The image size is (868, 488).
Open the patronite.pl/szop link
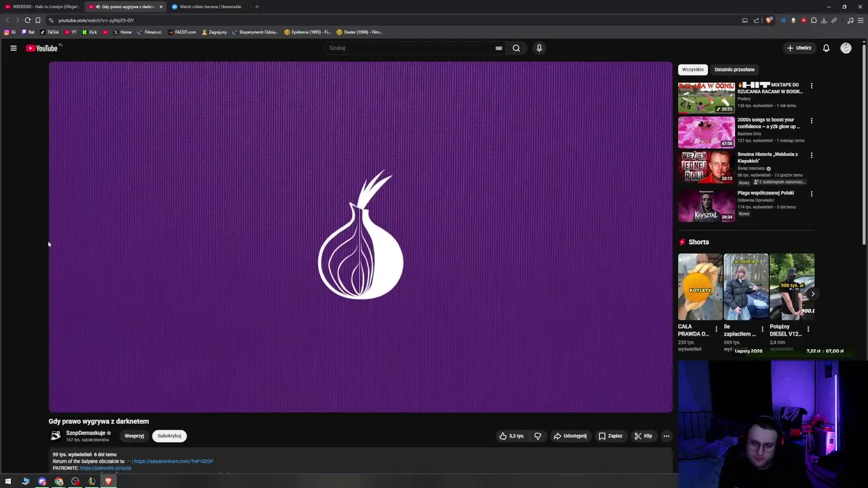point(106,468)
